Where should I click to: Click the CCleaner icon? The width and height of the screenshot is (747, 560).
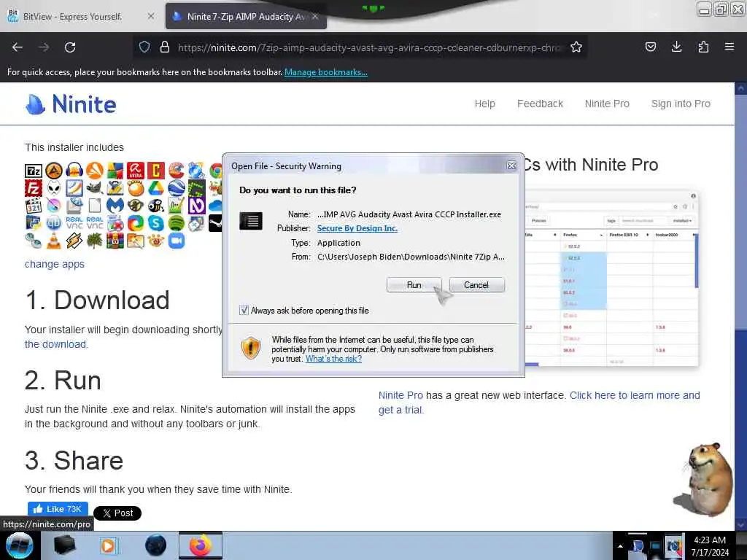(177, 171)
